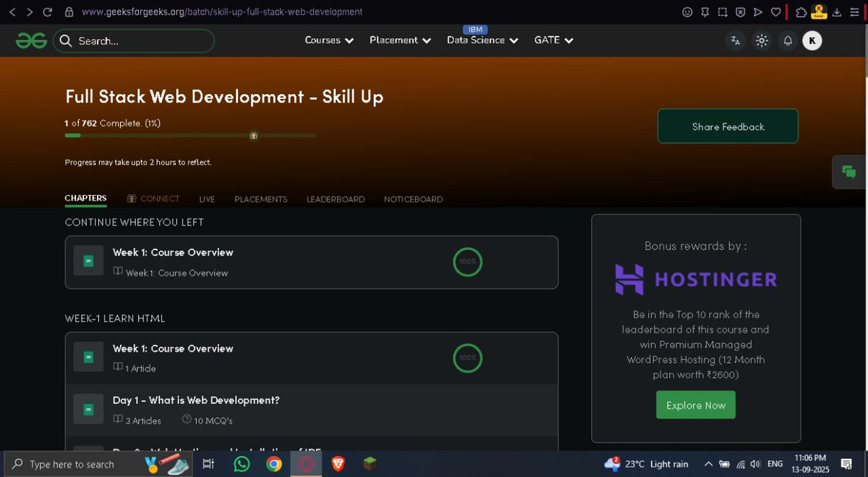Screen dimensions: 868x477
Task: Click the ad blocker shield icon
Action: [740, 12]
